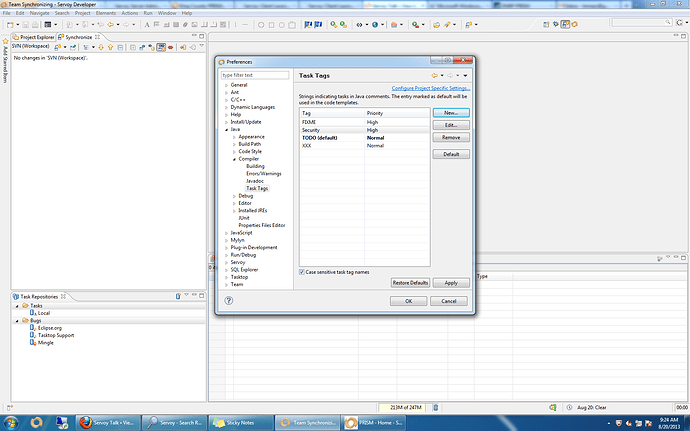This screenshot has width=690, height=431.
Task: Click the Preferences help question-mark icon
Action: 228,301
